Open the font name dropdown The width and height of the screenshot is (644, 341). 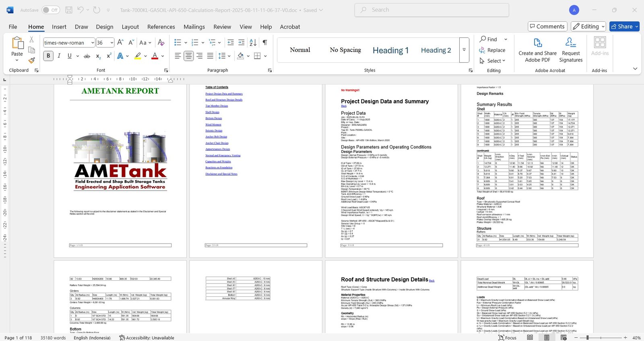[93, 43]
